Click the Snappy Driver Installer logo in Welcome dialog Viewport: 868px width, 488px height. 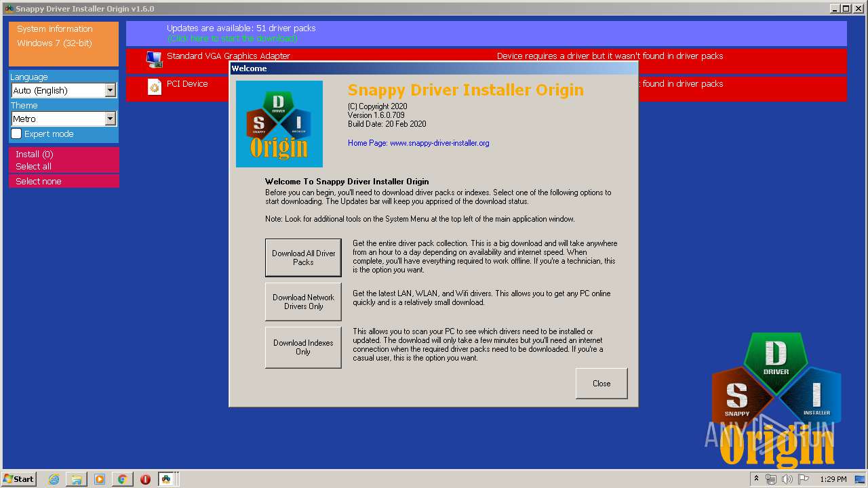[279, 124]
